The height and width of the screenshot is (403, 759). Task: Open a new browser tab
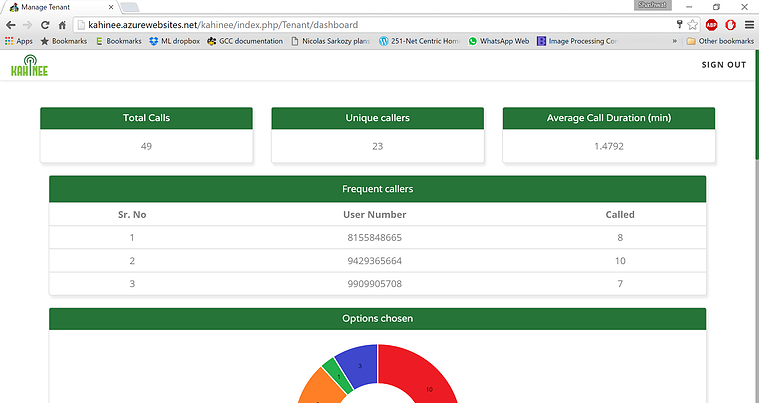point(130,7)
